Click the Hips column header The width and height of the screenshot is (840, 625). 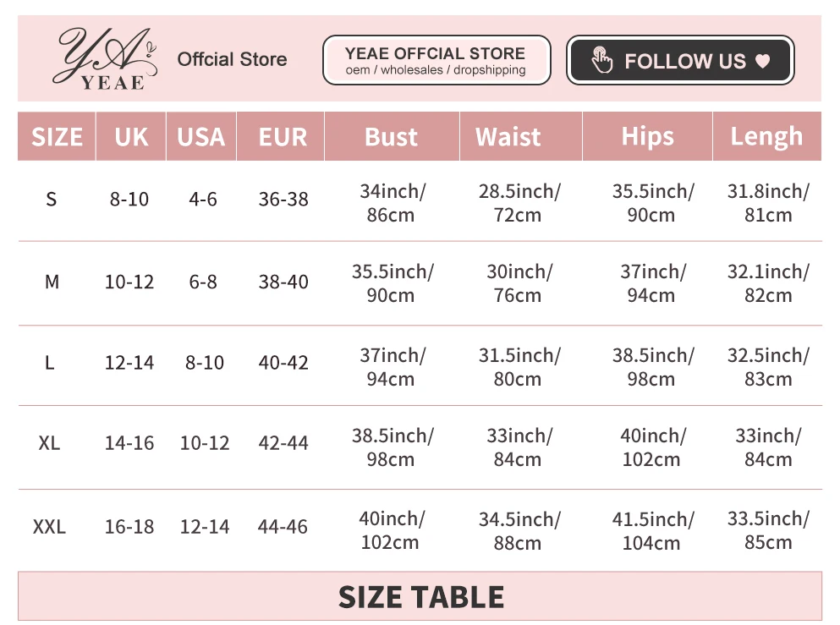coord(648,136)
